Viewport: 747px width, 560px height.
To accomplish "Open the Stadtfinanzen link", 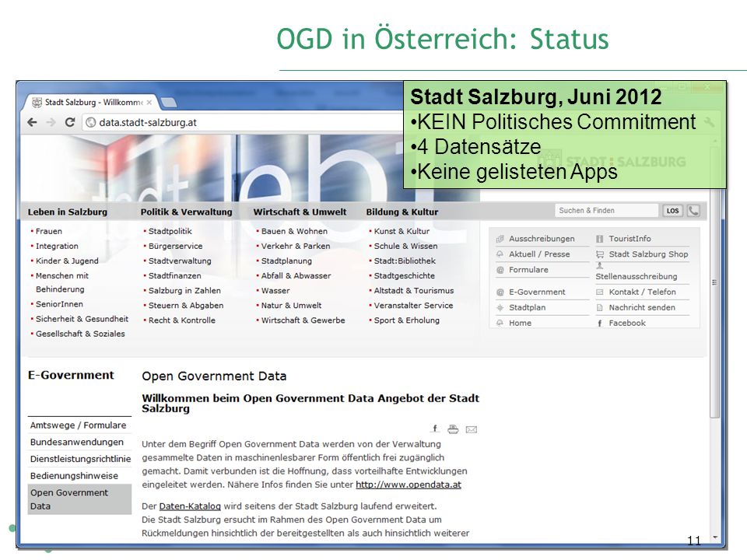I will click(174, 275).
